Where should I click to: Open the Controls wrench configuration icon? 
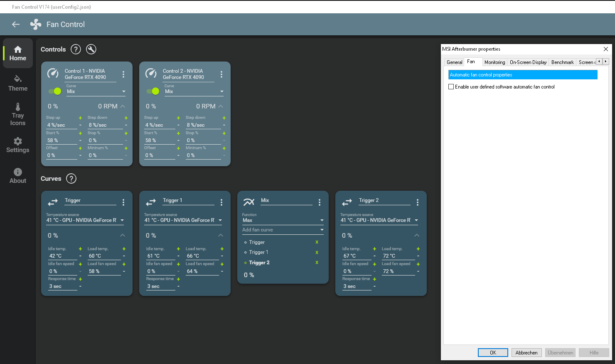[x=91, y=49]
